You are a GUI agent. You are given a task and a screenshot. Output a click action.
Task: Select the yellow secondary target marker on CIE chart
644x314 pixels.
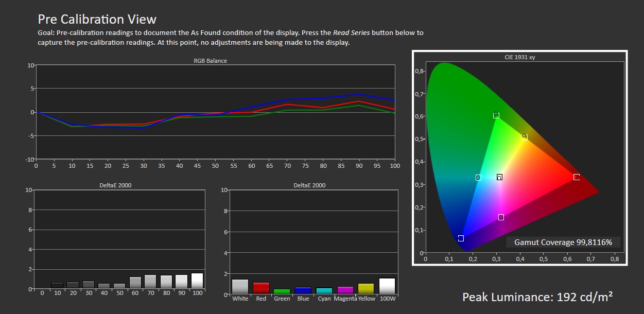click(524, 137)
